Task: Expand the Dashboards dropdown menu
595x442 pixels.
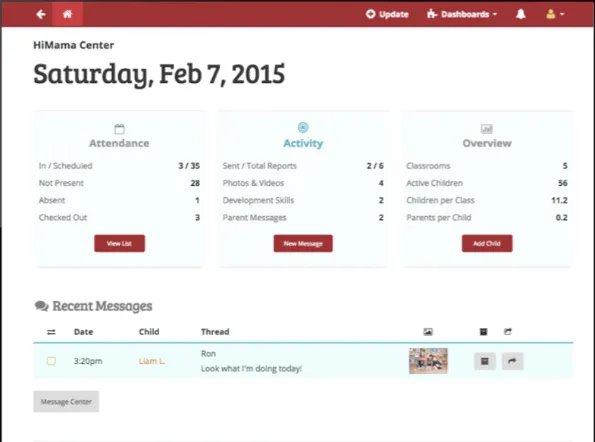Action: coord(462,14)
